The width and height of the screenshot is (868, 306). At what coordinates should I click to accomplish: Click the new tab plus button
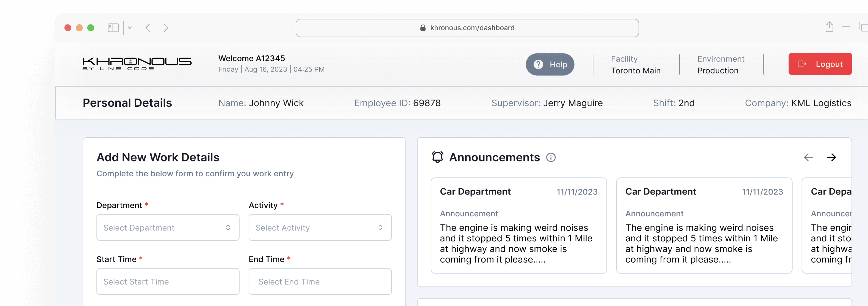[x=847, y=26]
